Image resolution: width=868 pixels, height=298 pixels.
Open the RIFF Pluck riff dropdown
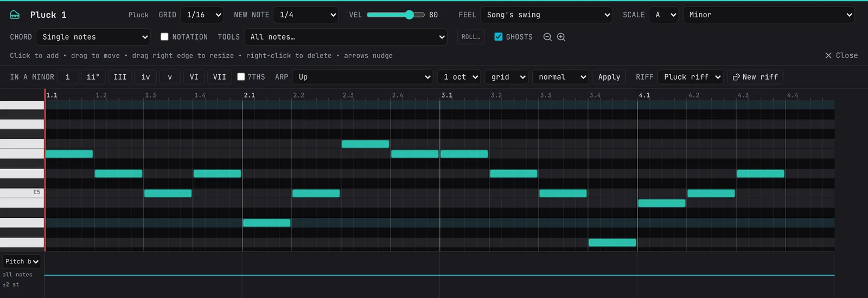click(690, 77)
